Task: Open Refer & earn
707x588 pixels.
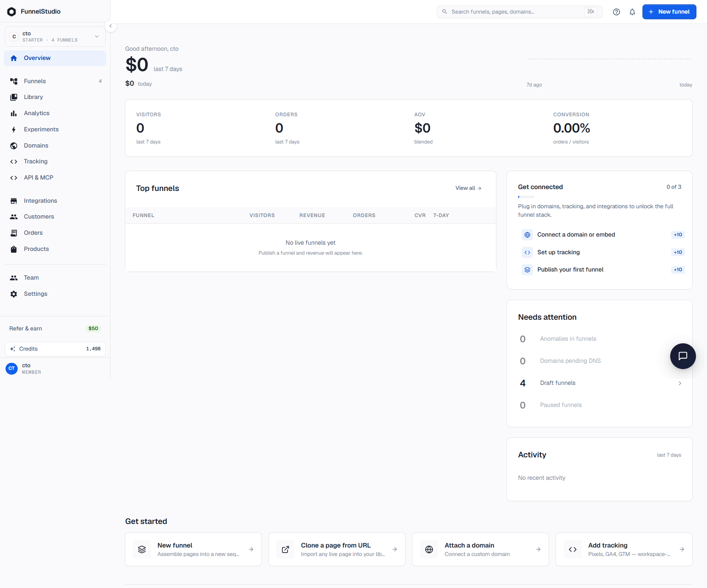Action: pos(55,329)
